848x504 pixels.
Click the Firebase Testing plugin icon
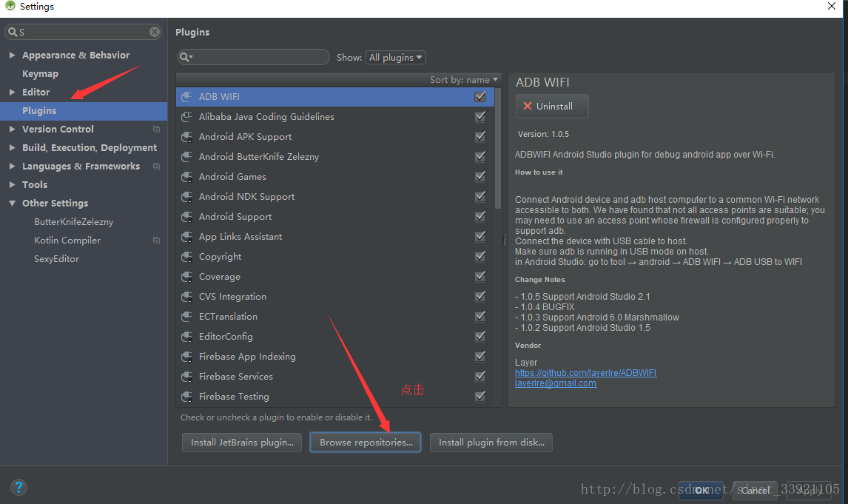[x=186, y=397]
